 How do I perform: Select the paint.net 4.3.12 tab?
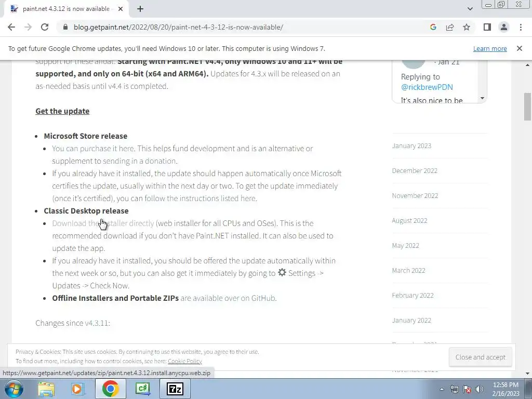point(66,9)
